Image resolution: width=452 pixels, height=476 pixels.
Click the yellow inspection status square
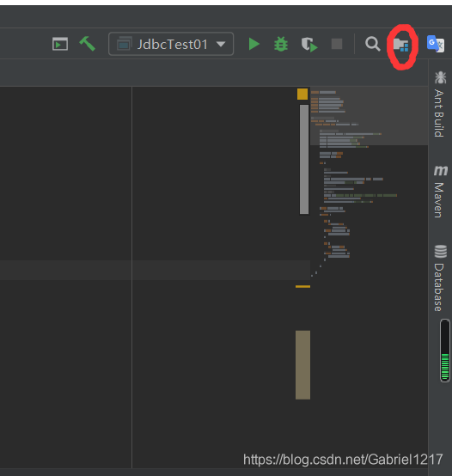coord(302,95)
